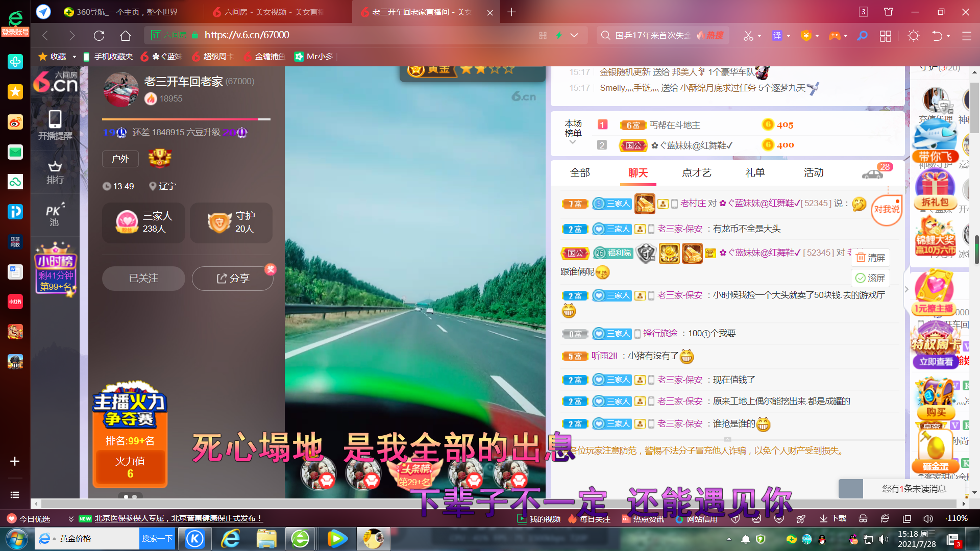Switch to the 点才艺 tab
Viewport: 980px width, 551px height.
696,173
